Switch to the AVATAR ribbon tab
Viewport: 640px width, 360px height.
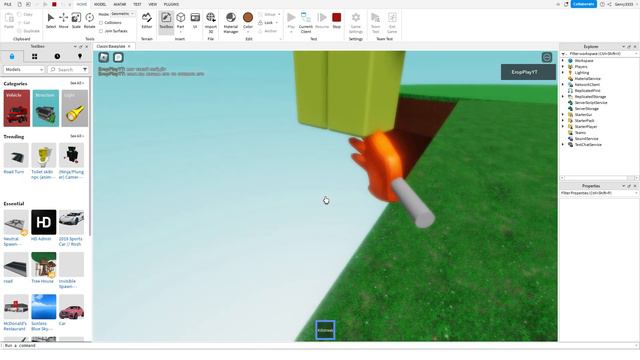click(120, 4)
